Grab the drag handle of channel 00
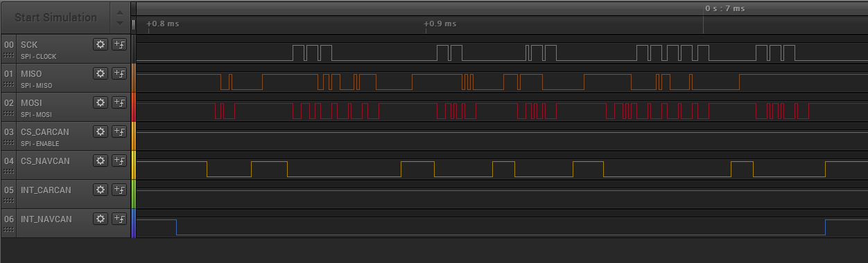Screen dimensions: 868x263 [9, 56]
